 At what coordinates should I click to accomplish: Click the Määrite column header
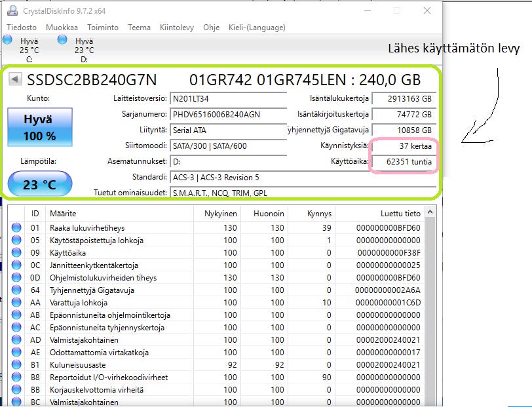64,214
